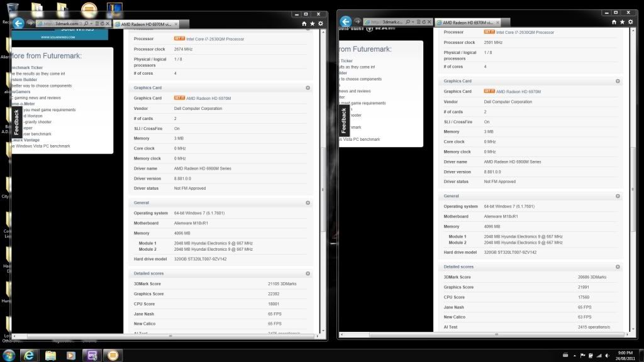Screen dimensions: 644x362
Task: Stop loading in right browser address bar
Action: (x=429, y=22)
